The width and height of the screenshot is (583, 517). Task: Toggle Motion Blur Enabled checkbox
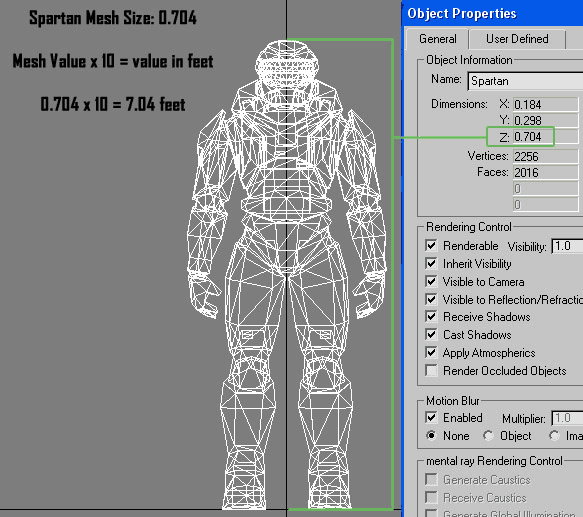[x=431, y=418]
